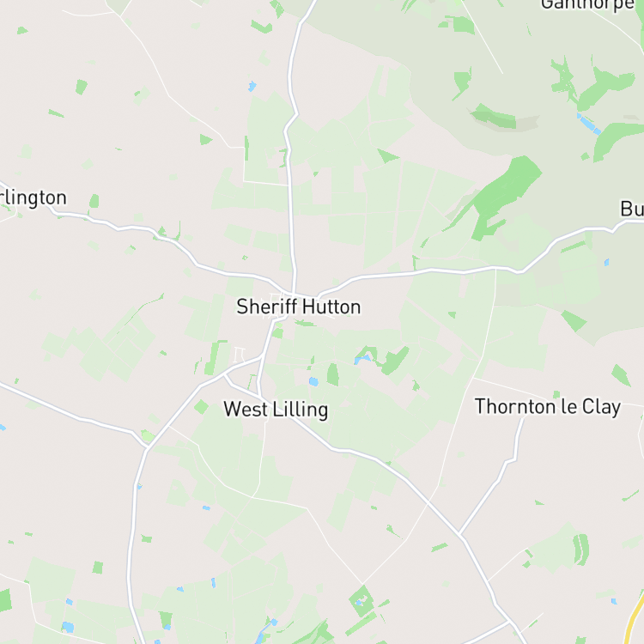Select the green parallelogram patch near top left
Image resolution: width=644 pixels, height=644 pixels.
82,87
